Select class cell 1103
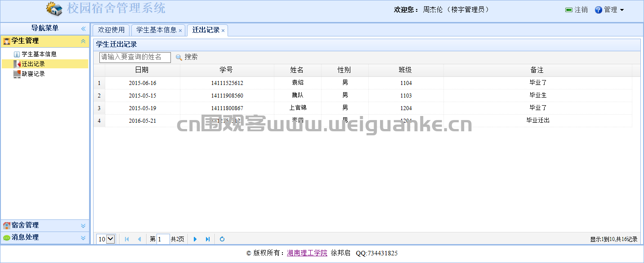Viewport: 644px width, 263px height. coord(406,96)
